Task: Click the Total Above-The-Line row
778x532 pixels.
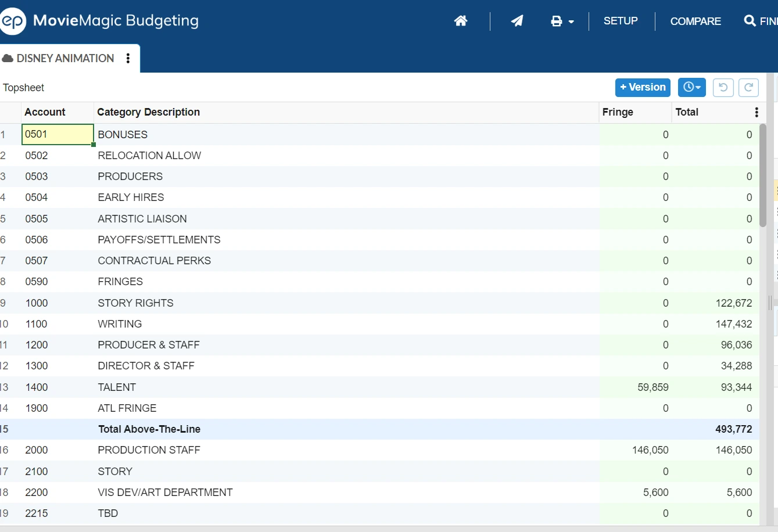Action: pos(379,429)
